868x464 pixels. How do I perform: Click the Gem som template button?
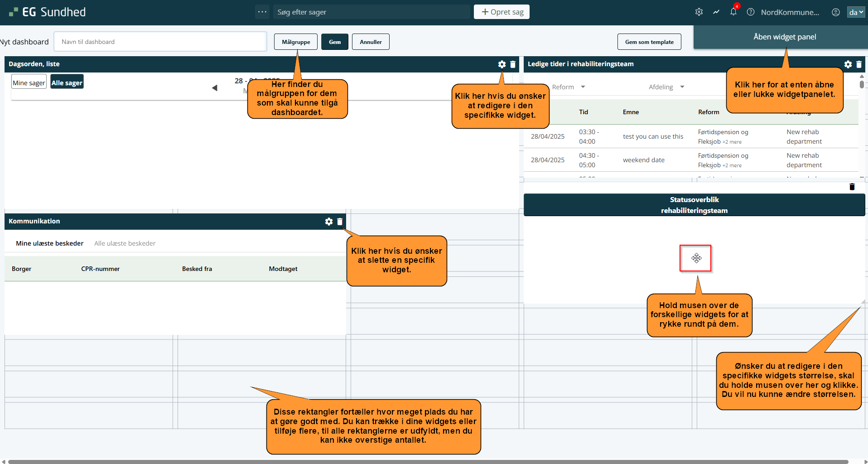tap(649, 42)
